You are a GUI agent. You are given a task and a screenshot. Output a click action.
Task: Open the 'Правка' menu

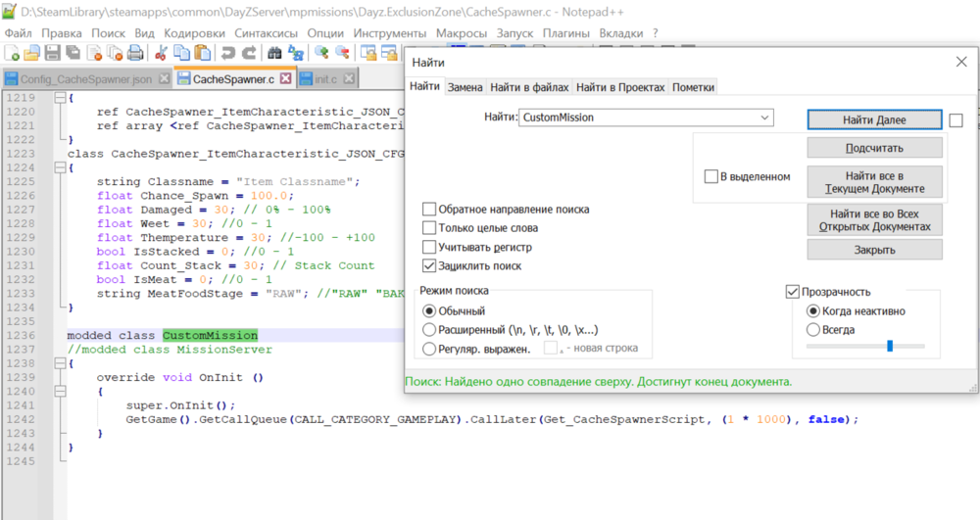click(x=61, y=33)
